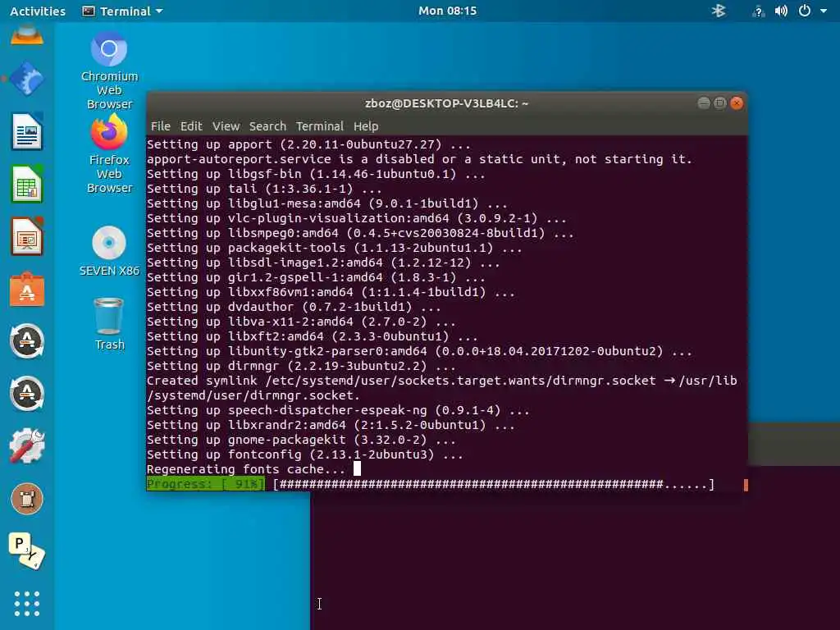
Task: Click the "Setting up fontconfig" line
Action: (305, 454)
